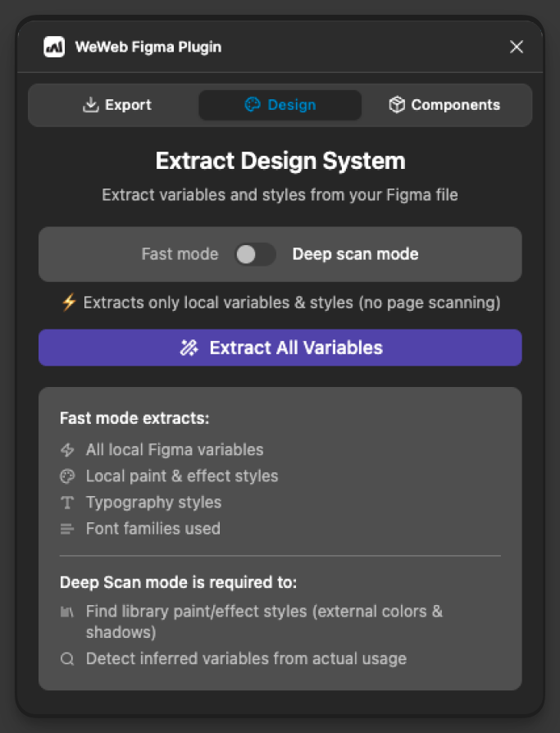This screenshot has width=560, height=733.
Task: Click the palette icon beside Local paint & effect styles
Action: [66, 476]
